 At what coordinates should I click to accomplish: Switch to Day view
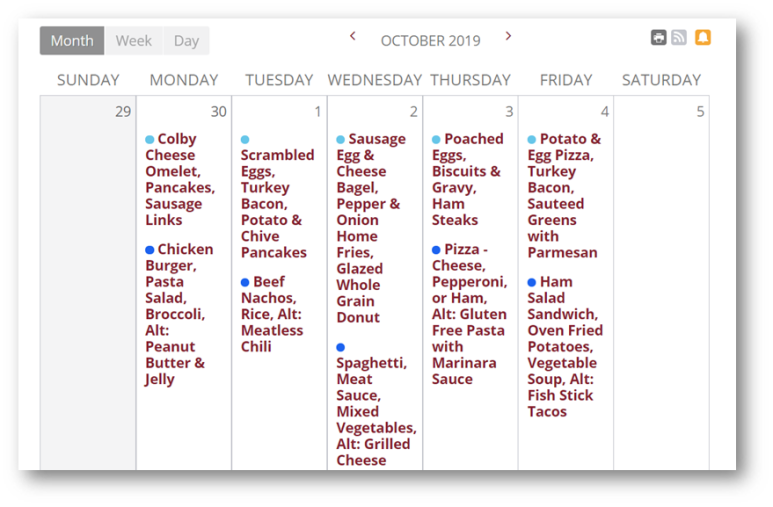coord(186,40)
